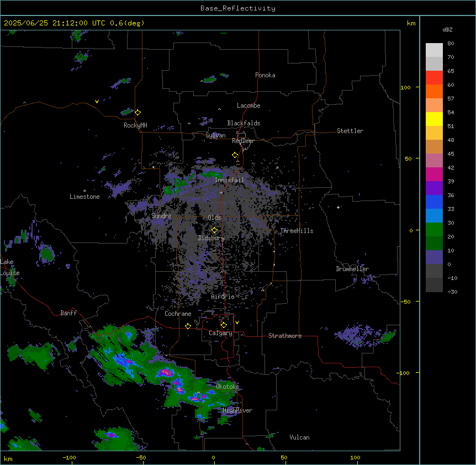Click the Louise label at left edge
Image resolution: width=476 pixels, height=465 pixels.
pyautogui.click(x=10, y=273)
